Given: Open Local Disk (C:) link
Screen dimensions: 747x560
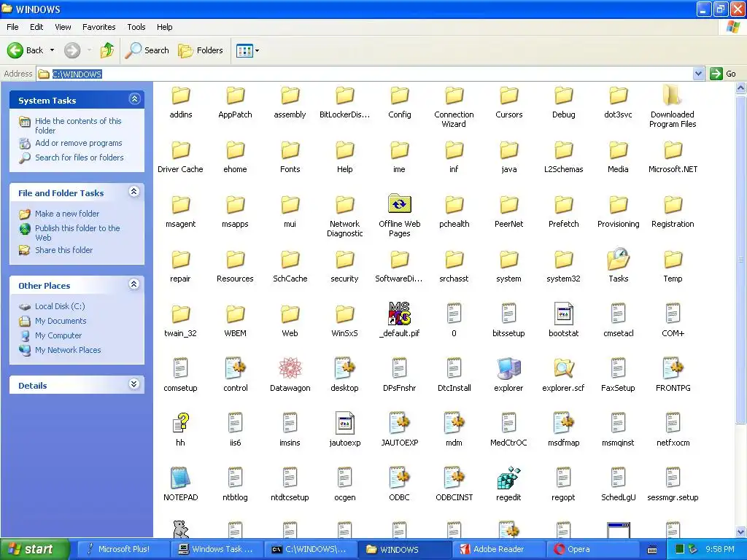Looking at the screenshot, I should pyautogui.click(x=60, y=307).
